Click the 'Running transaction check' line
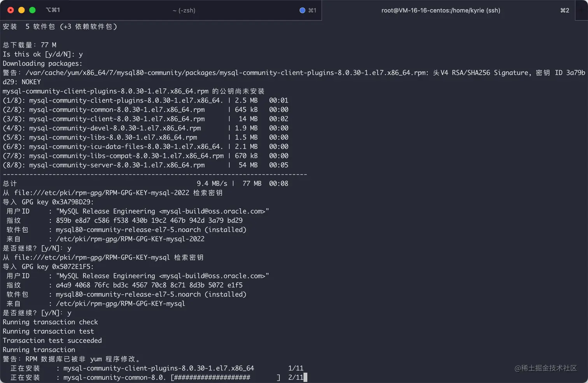Image resolution: width=588 pixels, height=383 pixels. [x=51, y=322]
